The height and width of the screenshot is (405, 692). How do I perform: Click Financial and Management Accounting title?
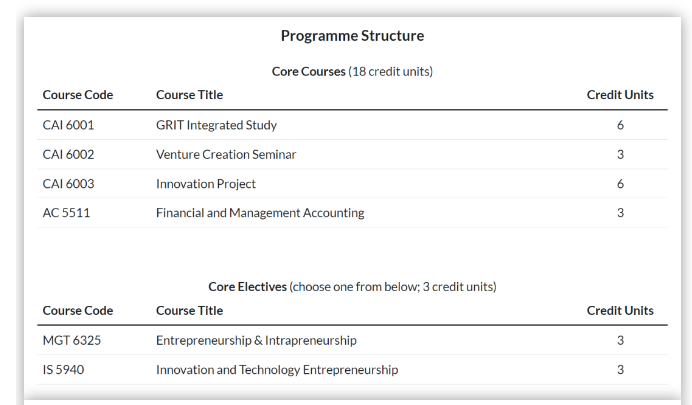260,213
